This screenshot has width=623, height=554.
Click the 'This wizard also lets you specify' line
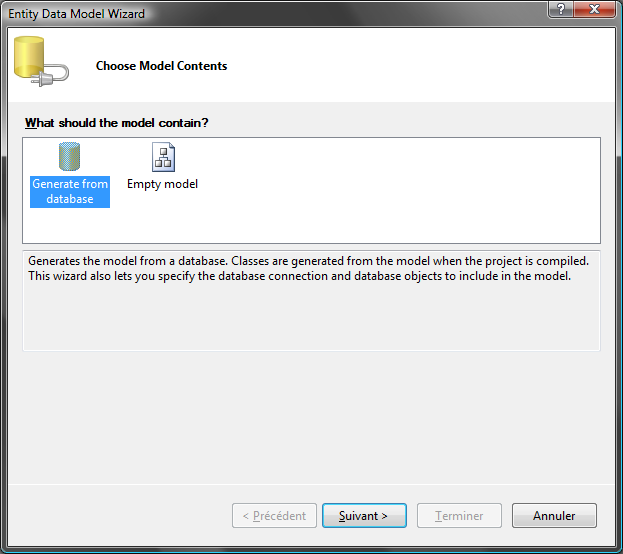point(200,276)
